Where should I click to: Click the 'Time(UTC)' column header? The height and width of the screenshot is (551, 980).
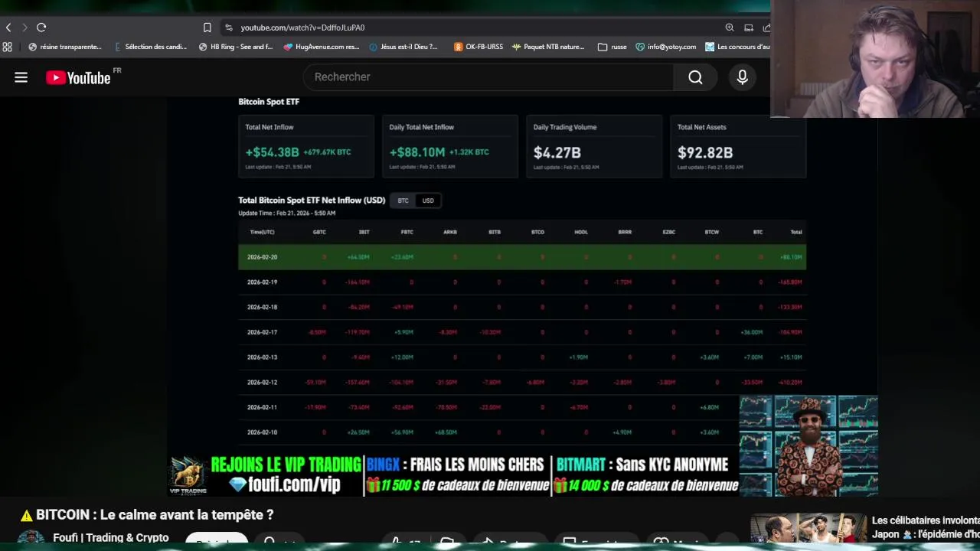[262, 232]
